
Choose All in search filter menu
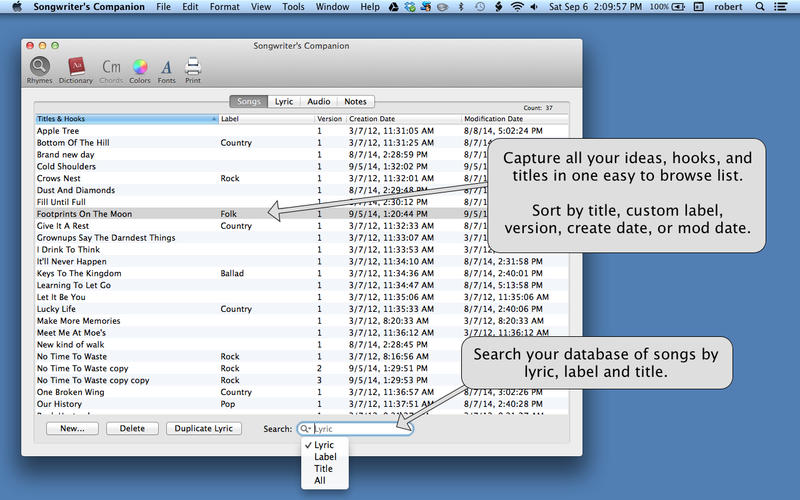coord(320,481)
